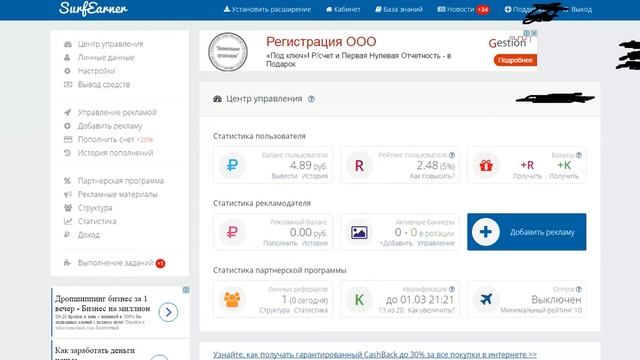This screenshot has height=360, width=640.
Task: Click the red gift bonus icon
Action: click(486, 165)
